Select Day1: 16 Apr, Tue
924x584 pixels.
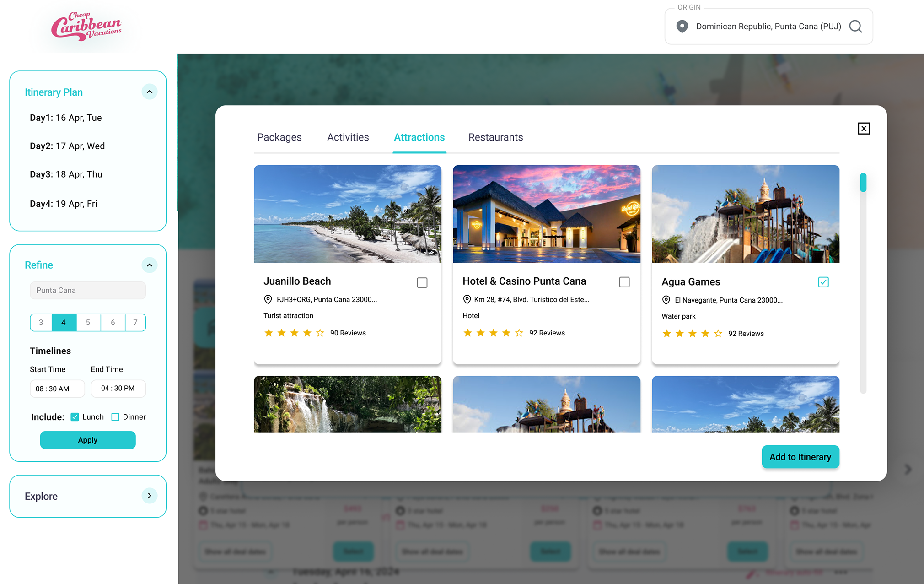pos(66,118)
